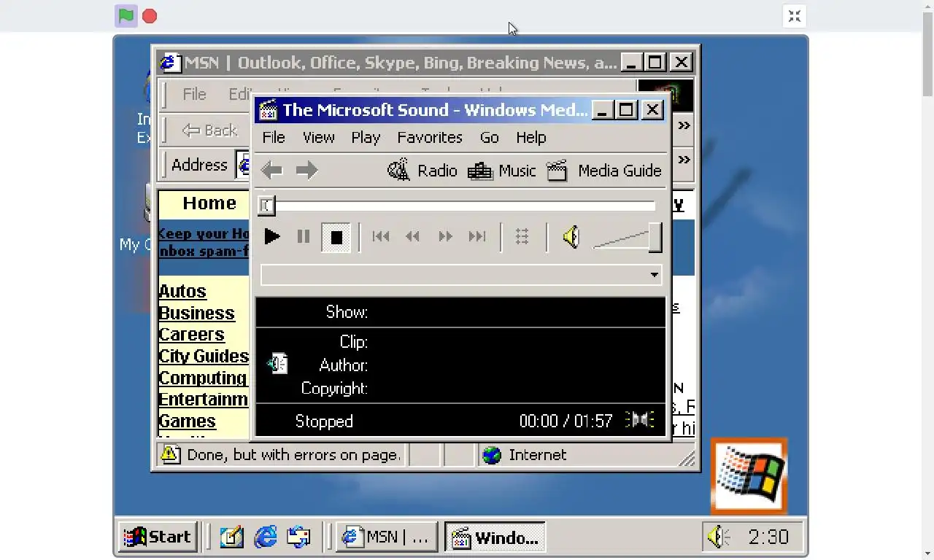The height and width of the screenshot is (560, 934).
Task: Click the Preview grid icon
Action: coord(522,236)
